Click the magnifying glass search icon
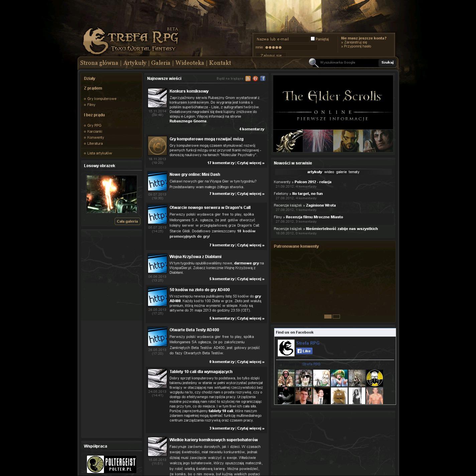 [313, 63]
